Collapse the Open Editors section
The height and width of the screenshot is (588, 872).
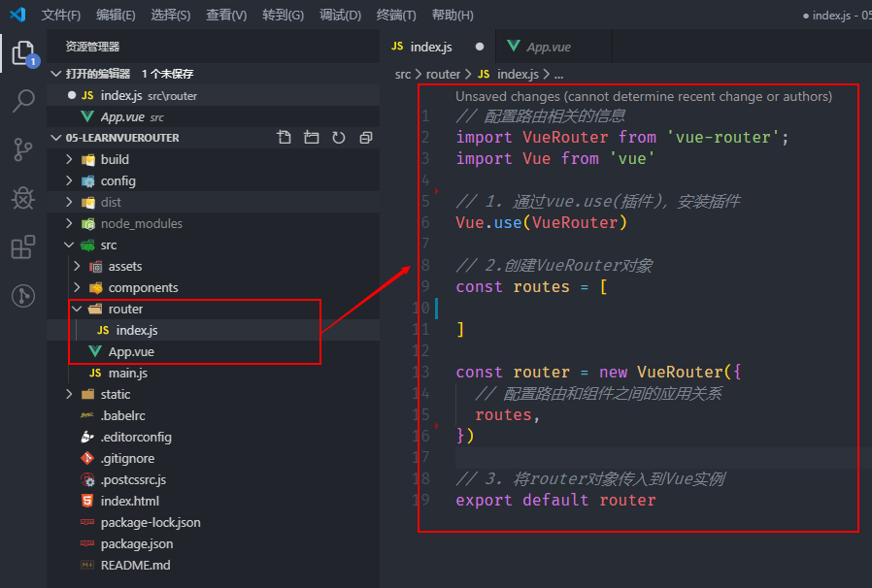point(55,74)
